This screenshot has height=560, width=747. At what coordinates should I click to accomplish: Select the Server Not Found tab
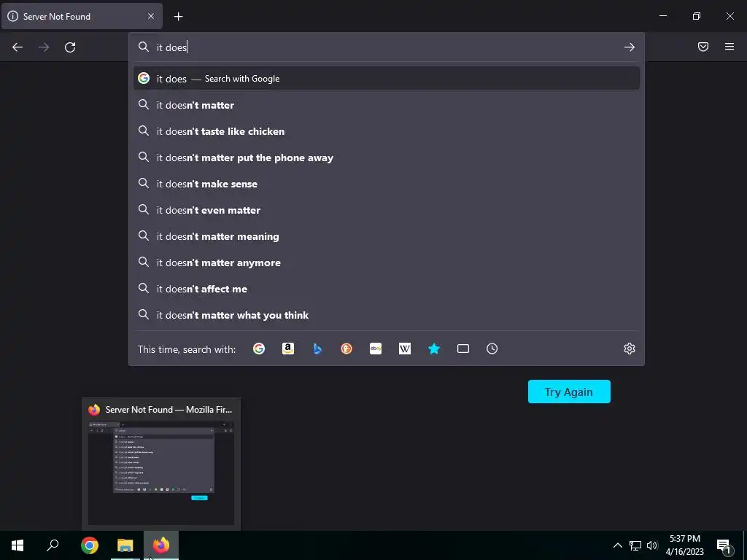pos(82,16)
